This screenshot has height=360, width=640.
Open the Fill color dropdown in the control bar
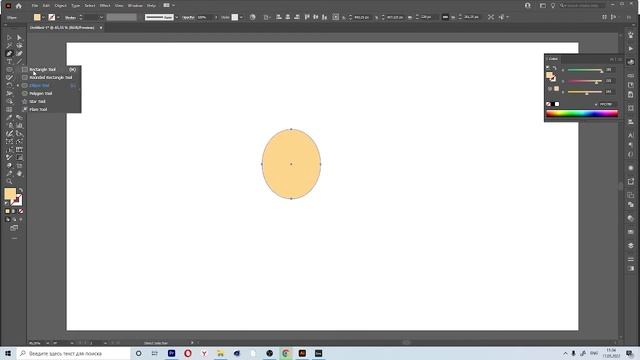[x=43, y=18]
